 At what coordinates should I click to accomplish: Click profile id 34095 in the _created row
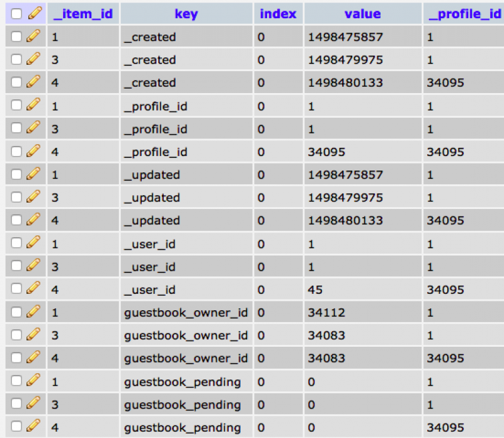(x=445, y=82)
